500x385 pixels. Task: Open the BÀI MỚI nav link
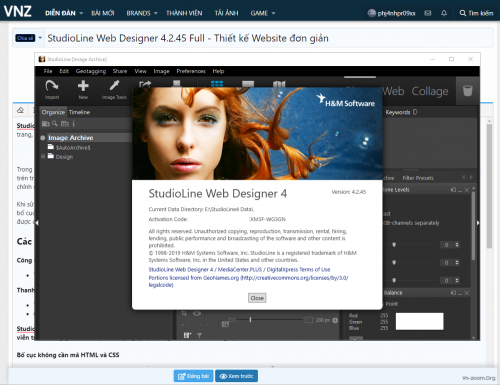103,13
